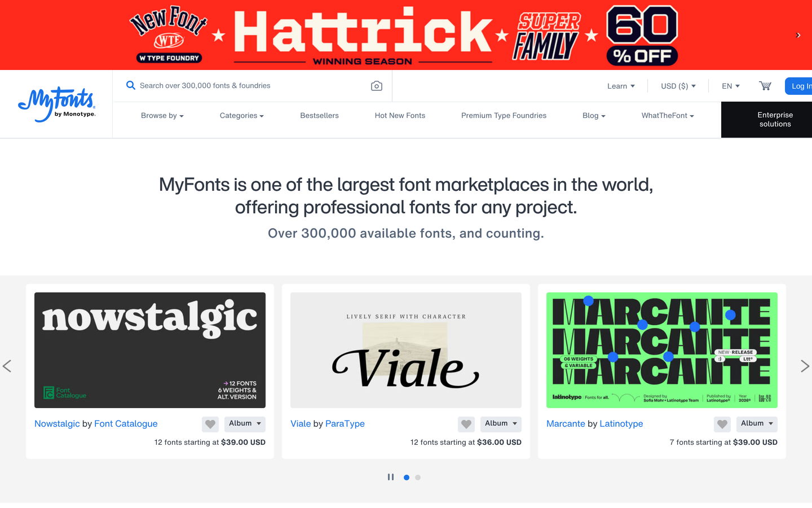The height and width of the screenshot is (508, 812).
Task: Open the Viale font link
Action: tap(301, 424)
